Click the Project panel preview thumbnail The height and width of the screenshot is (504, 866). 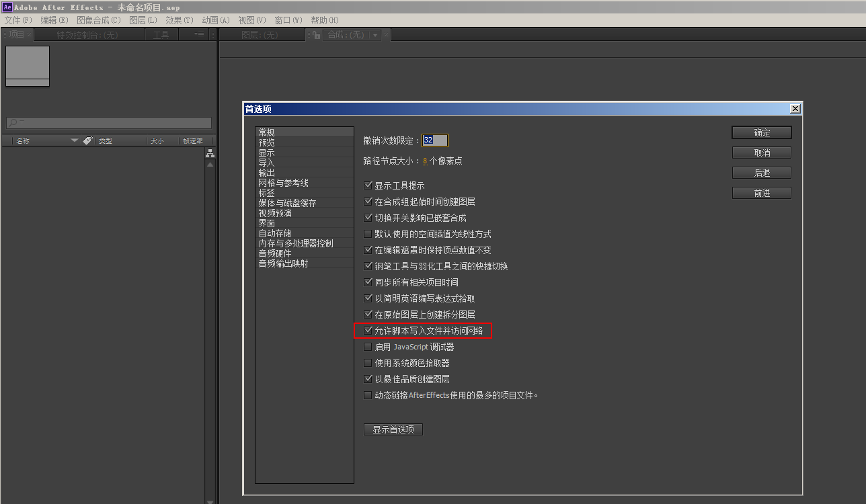click(x=28, y=66)
